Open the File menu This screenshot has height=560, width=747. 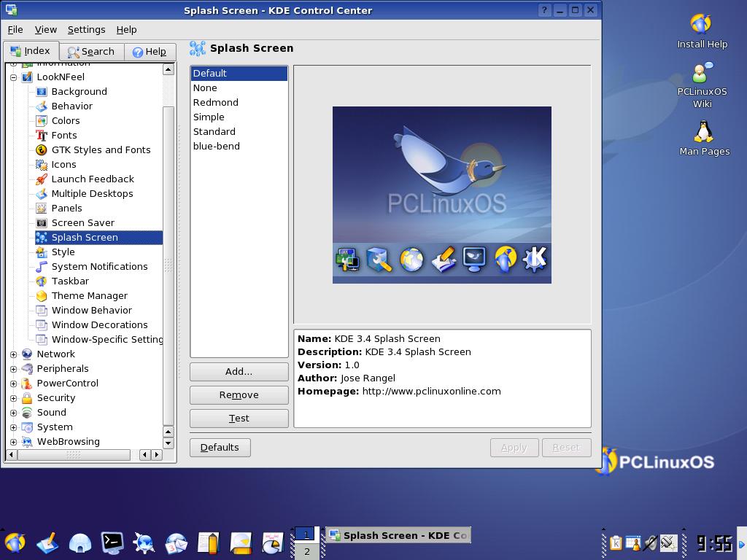(15, 29)
